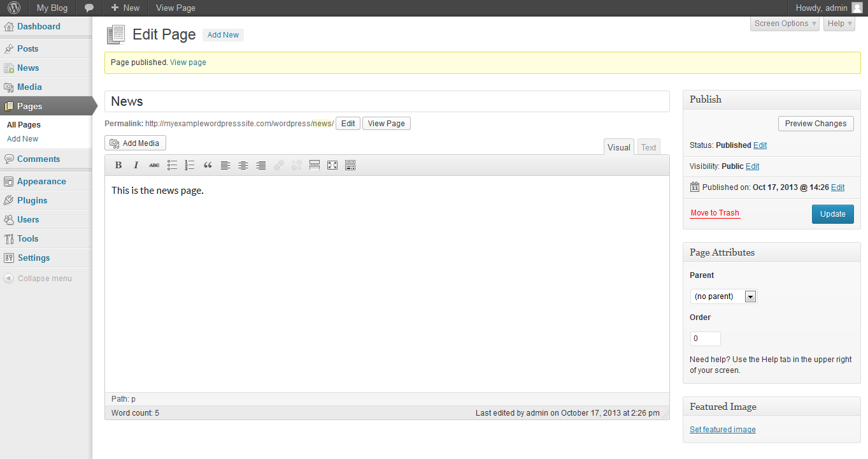868x459 pixels.
Task: Click the page title field containing News
Action: (x=387, y=101)
